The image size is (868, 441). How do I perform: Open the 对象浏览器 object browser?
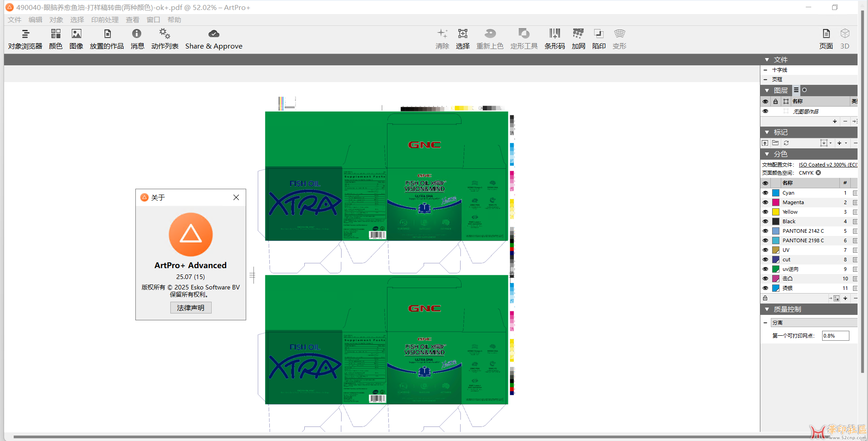25,39
